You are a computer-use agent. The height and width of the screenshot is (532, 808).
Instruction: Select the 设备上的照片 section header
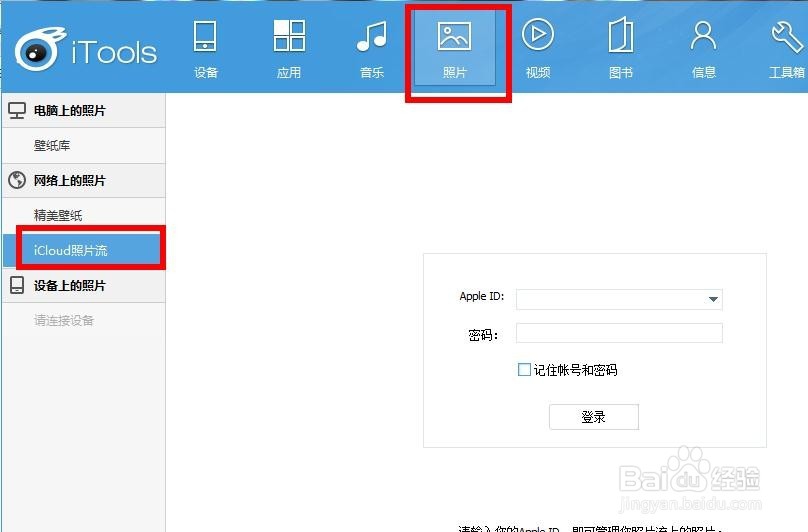pos(84,285)
